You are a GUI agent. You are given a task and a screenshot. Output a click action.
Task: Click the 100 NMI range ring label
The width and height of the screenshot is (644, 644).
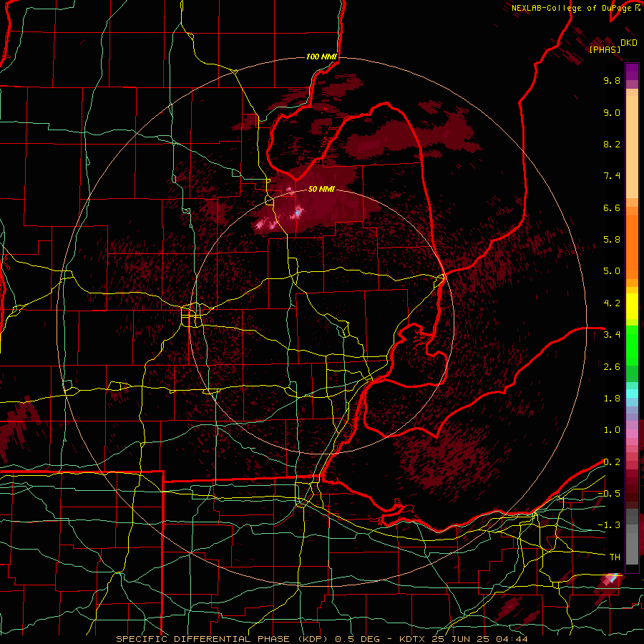tap(321, 57)
